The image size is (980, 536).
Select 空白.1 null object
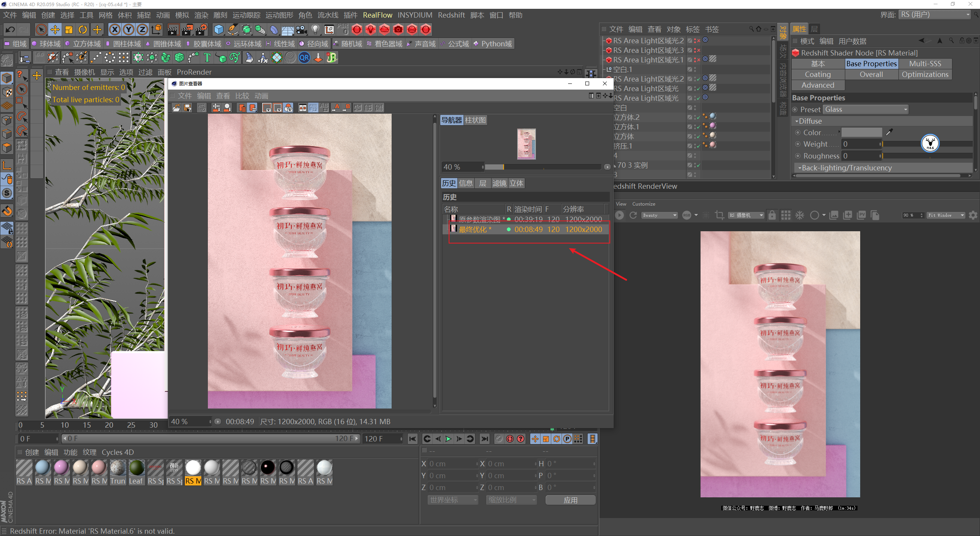coord(622,69)
